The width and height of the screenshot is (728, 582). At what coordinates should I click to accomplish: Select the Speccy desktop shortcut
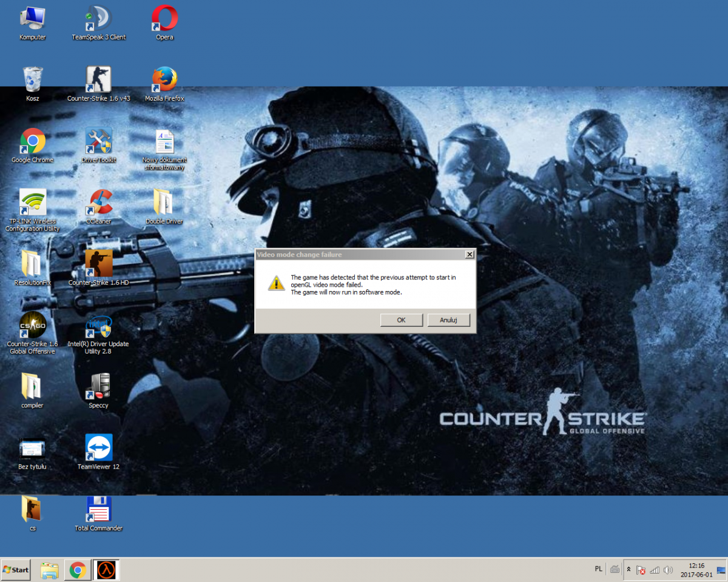tap(99, 391)
